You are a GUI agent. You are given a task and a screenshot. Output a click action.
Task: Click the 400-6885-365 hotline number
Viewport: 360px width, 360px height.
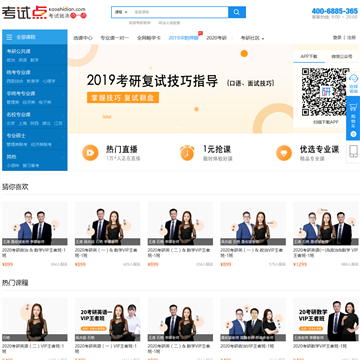335,11
